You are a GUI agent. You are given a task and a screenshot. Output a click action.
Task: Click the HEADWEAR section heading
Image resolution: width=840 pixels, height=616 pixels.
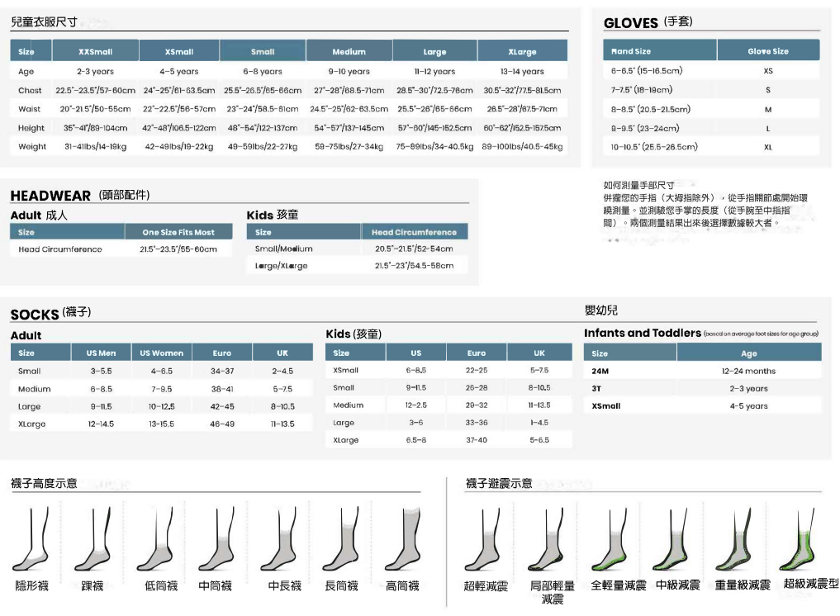point(50,196)
